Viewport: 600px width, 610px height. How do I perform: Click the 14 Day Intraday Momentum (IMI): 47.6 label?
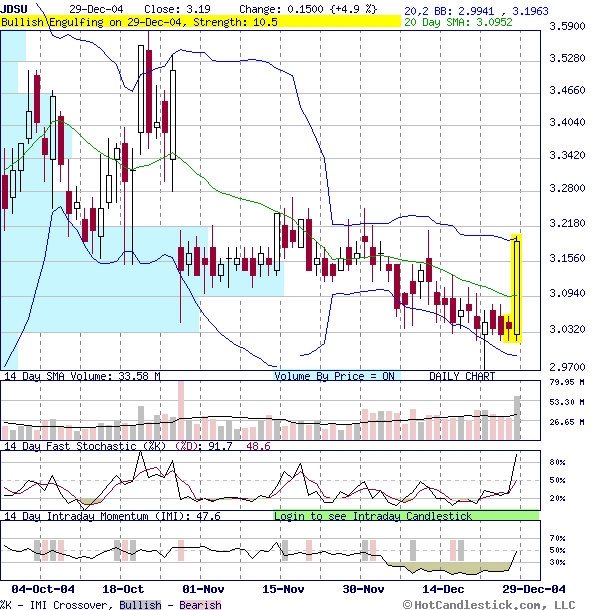pos(112,516)
